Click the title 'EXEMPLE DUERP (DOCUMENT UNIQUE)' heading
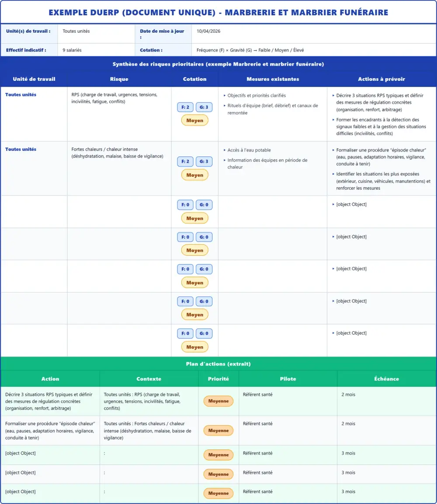The width and height of the screenshot is (437, 504). [218, 13]
